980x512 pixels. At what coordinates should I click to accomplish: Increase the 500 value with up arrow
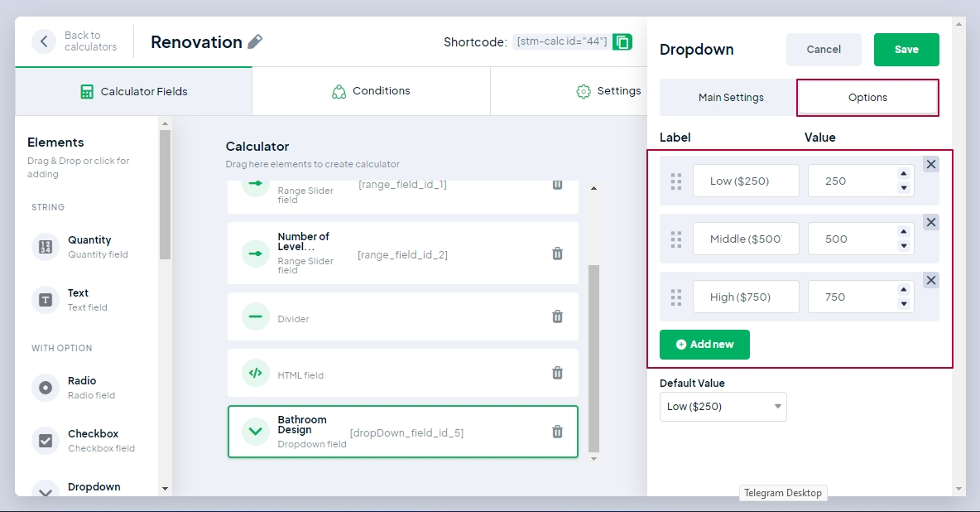[x=904, y=232]
